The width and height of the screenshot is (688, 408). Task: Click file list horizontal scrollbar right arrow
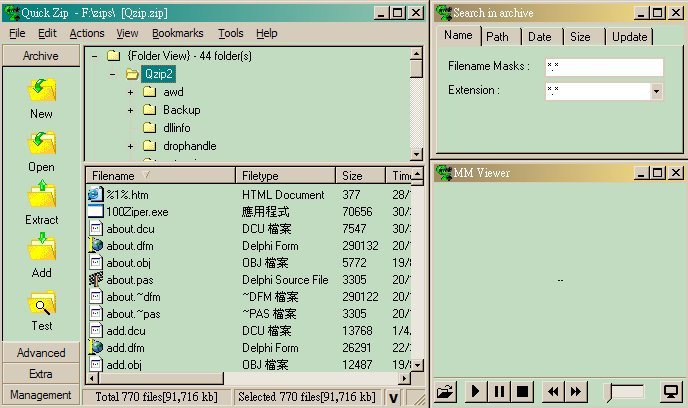(405, 378)
